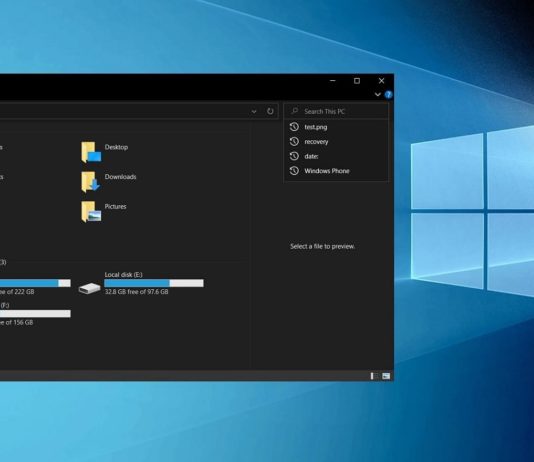Switch to large icons view in status bar
534x462 pixels.
386,376
